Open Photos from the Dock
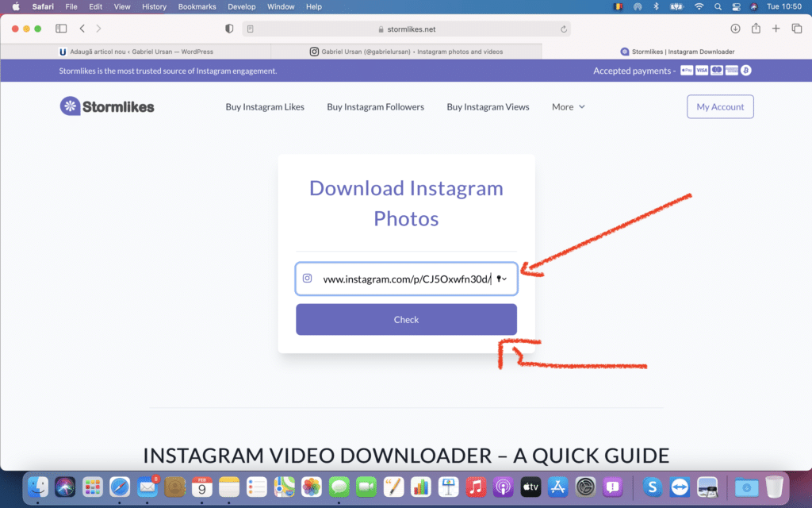 pos(311,487)
